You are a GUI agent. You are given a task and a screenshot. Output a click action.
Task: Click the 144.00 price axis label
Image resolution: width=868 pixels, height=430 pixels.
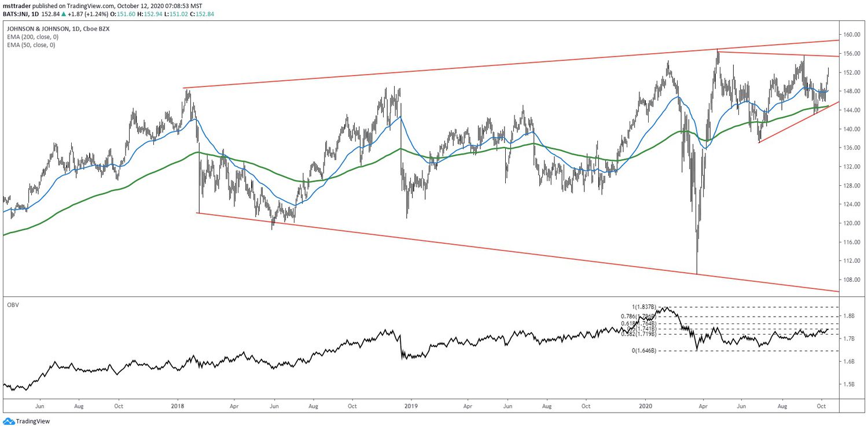853,110
